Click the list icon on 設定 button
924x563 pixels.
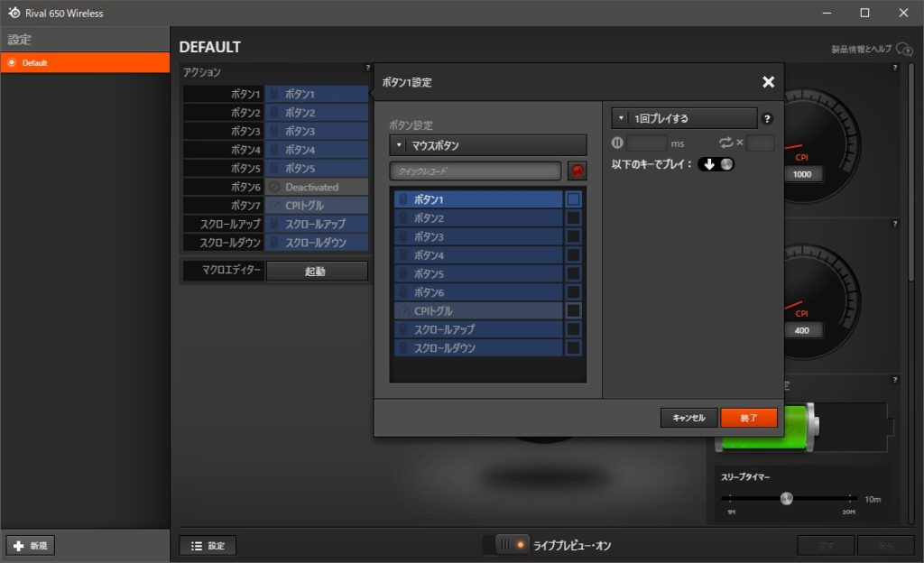coord(197,546)
